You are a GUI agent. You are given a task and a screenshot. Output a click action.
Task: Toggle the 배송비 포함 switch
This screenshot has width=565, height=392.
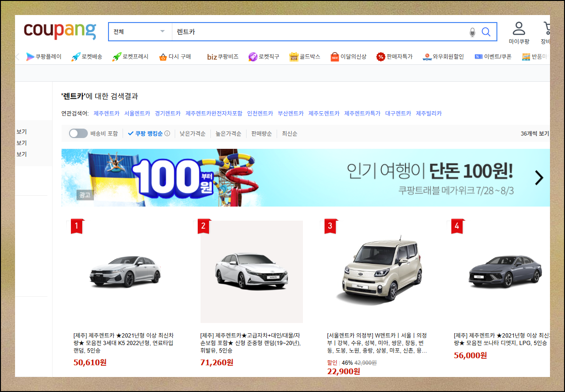[x=78, y=133]
